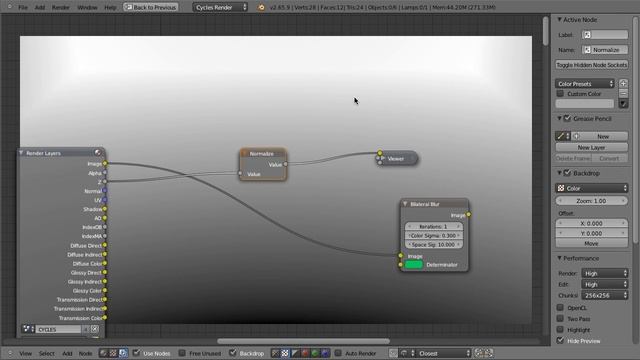640x360 pixels.
Task: Click the node editor type icon at bottom left
Action: click(9, 353)
